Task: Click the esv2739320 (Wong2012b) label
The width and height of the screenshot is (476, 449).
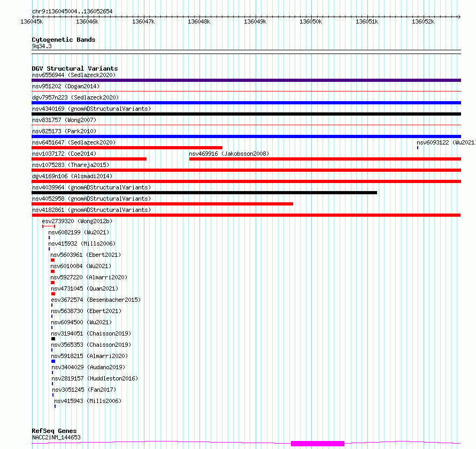Action: (x=77, y=221)
